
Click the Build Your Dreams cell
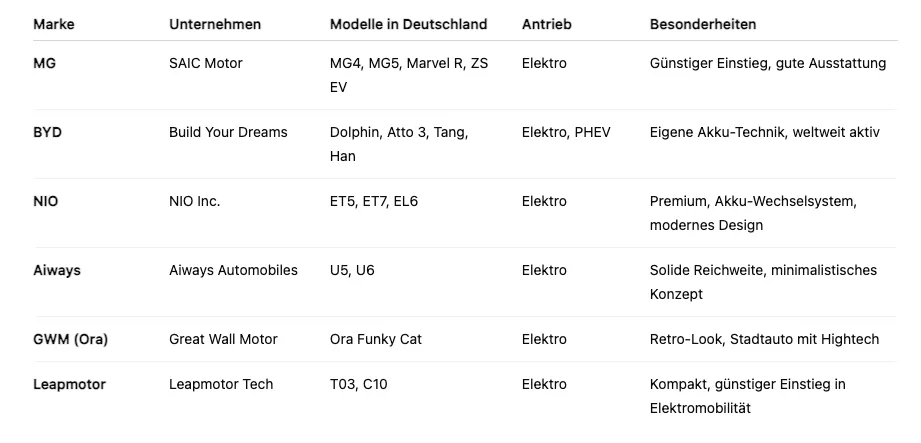(x=228, y=132)
